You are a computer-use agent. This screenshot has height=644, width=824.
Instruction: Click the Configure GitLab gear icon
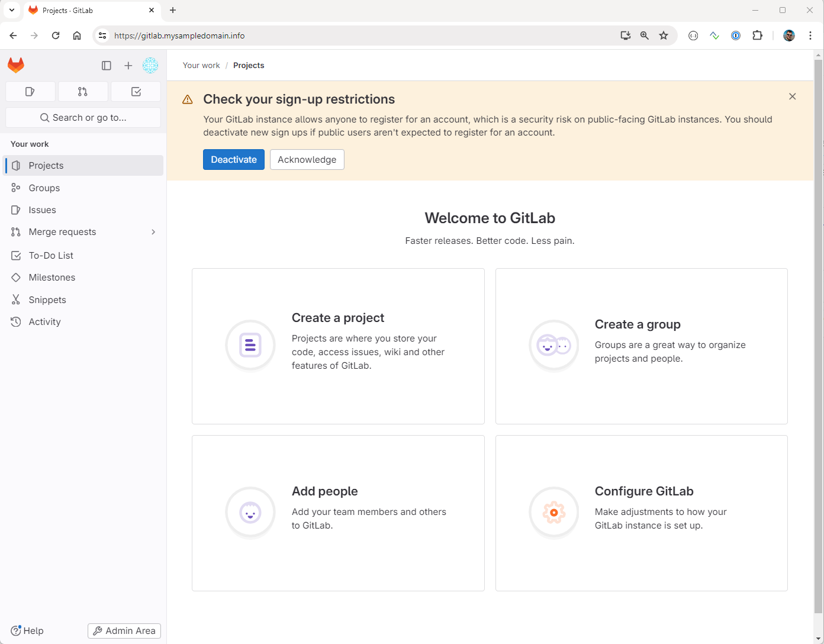553,513
